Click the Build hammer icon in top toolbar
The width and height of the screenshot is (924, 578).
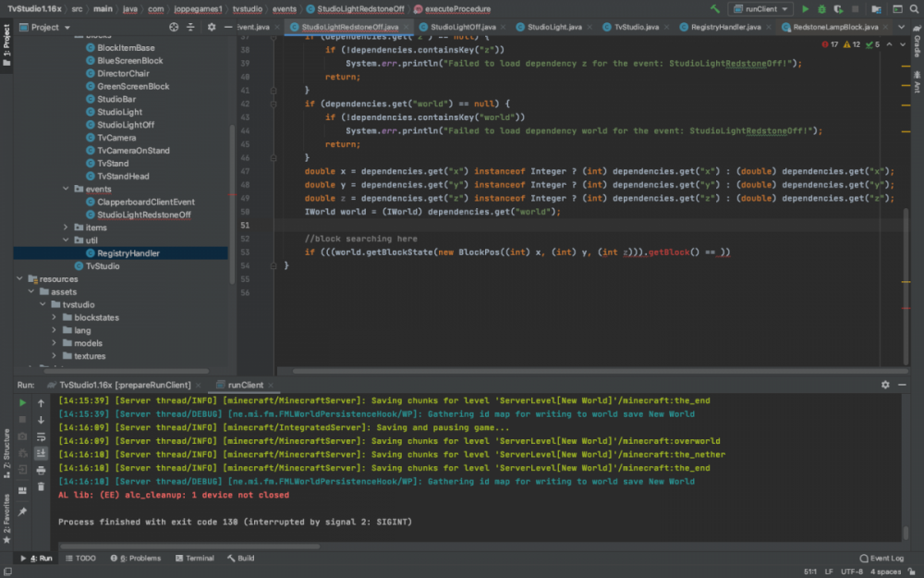714,9
